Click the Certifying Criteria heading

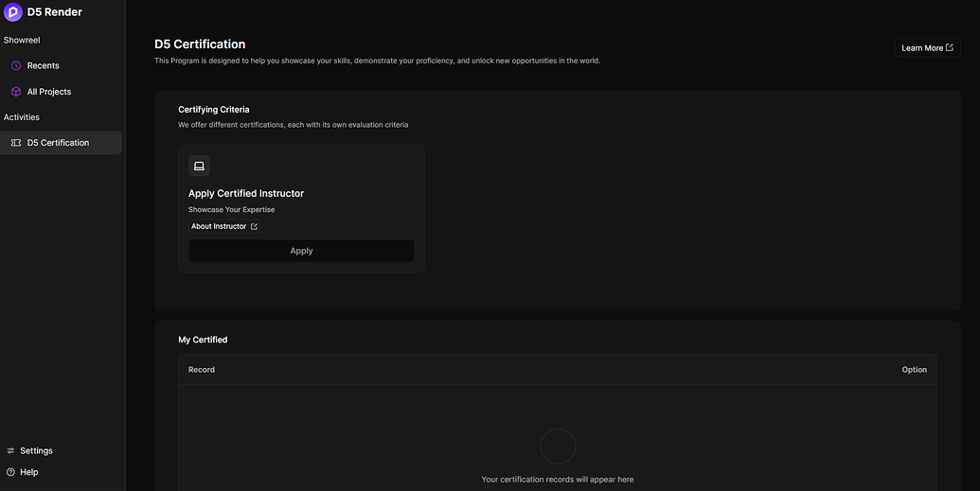(x=214, y=110)
